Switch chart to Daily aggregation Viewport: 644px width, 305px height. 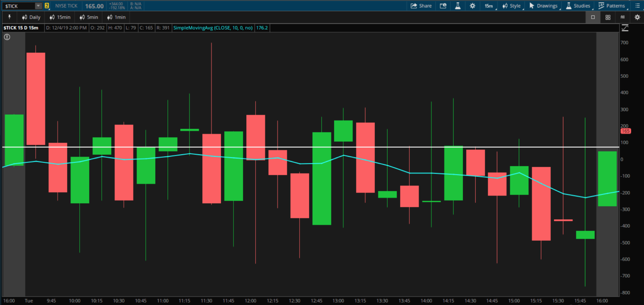[31, 17]
